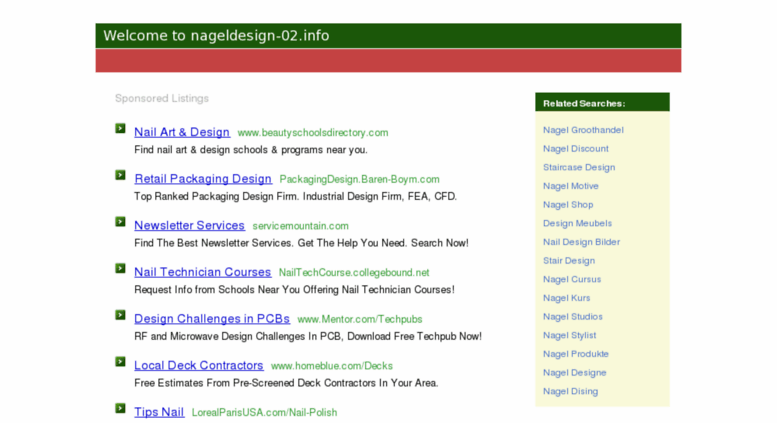Select Nagel Groothandel related search
The height and width of the screenshot is (423, 777).
583,130
